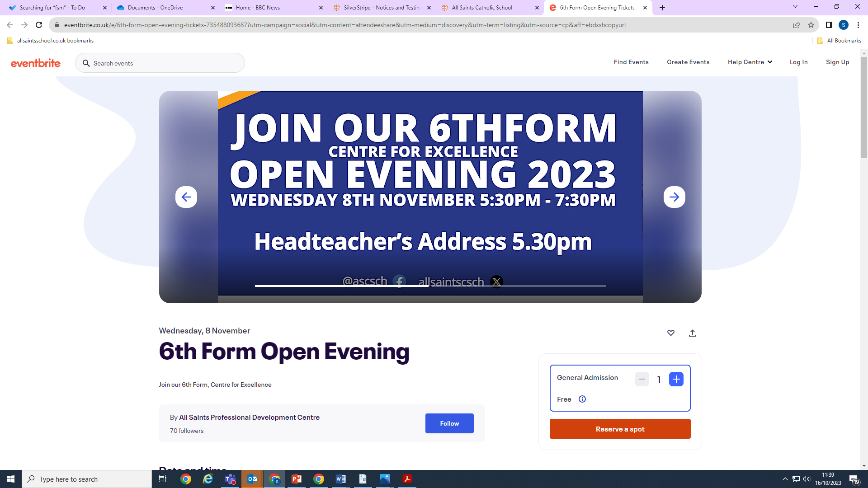The height and width of the screenshot is (488, 868).
Task: Click the browser address bar URL
Action: [x=344, y=25]
